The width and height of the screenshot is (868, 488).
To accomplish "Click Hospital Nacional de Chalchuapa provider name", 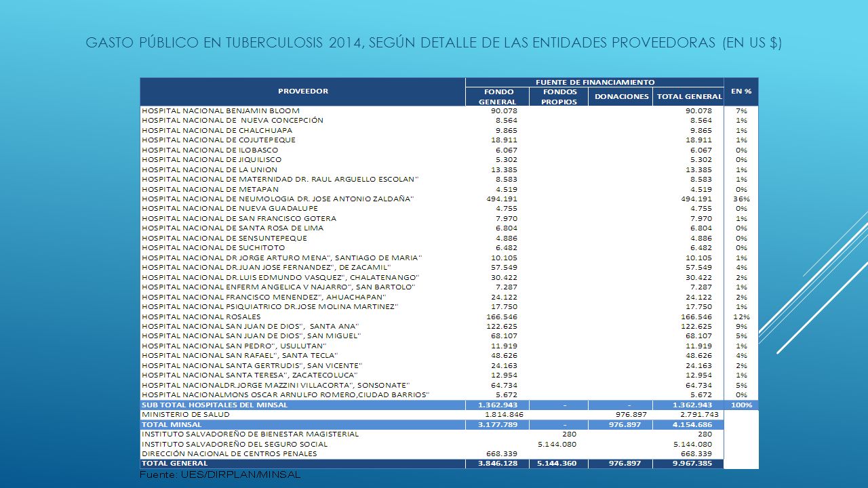I will point(217,130).
